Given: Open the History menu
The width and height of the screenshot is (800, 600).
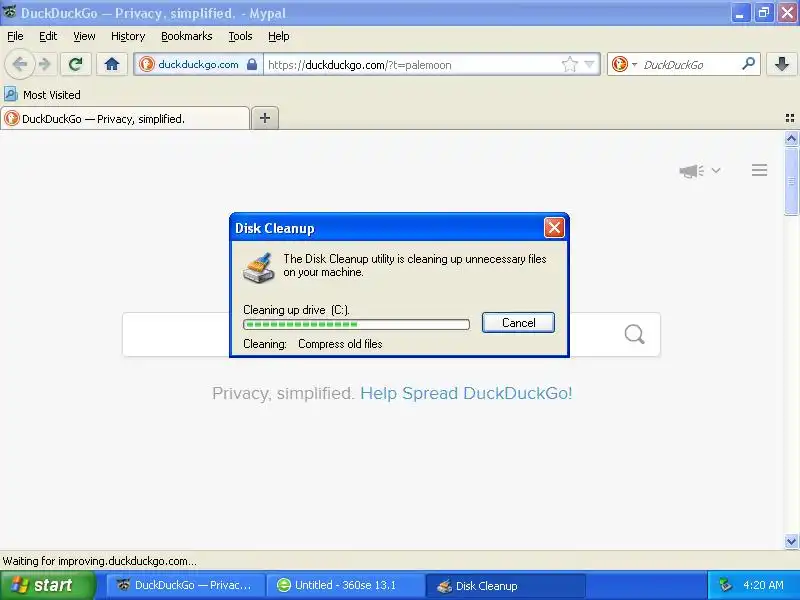Looking at the screenshot, I should click(x=128, y=36).
